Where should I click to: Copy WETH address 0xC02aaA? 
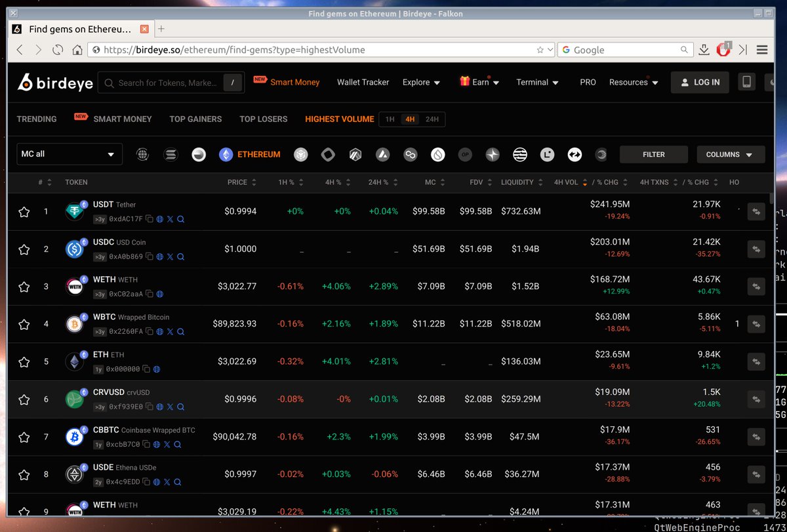(x=150, y=295)
